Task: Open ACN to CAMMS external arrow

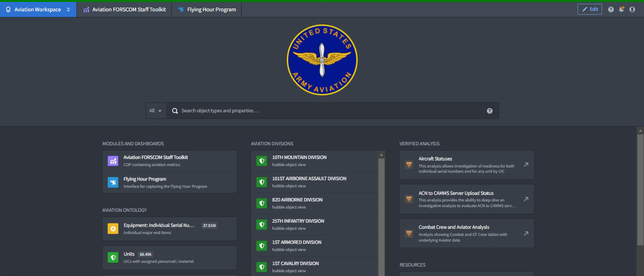Action: pyautogui.click(x=526, y=199)
